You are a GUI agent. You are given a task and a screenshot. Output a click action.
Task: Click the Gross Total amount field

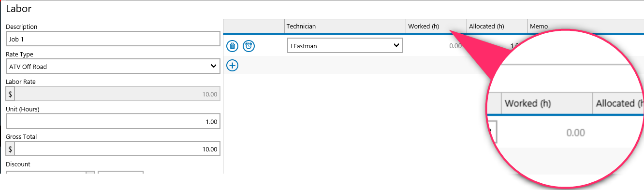[x=117, y=149]
